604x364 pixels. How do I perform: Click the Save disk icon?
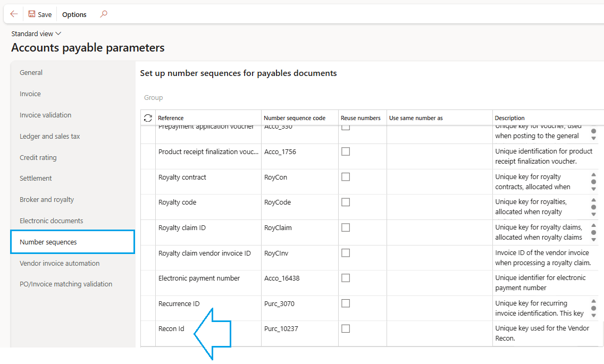tap(32, 14)
